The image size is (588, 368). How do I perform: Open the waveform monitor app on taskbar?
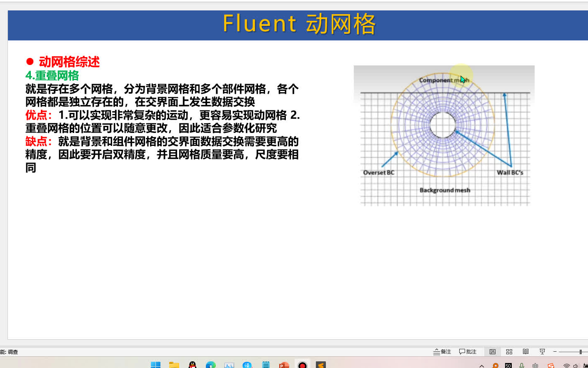(229, 365)
